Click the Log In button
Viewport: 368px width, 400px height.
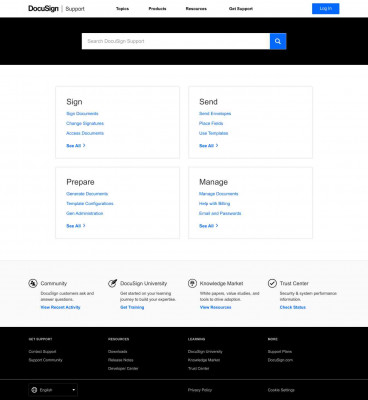click(x=326, y=9)
